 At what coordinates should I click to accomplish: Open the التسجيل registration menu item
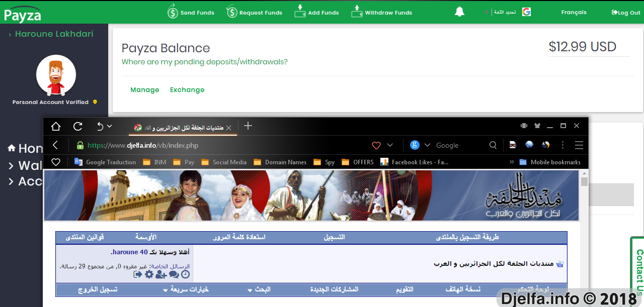(x=334, y=237)
